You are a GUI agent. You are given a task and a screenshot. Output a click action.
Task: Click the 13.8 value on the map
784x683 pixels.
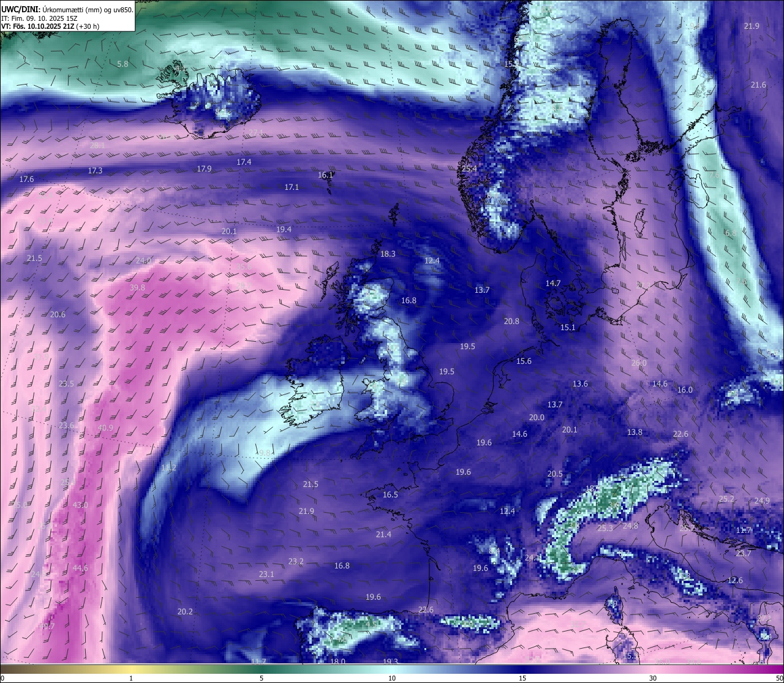(635, 432)
